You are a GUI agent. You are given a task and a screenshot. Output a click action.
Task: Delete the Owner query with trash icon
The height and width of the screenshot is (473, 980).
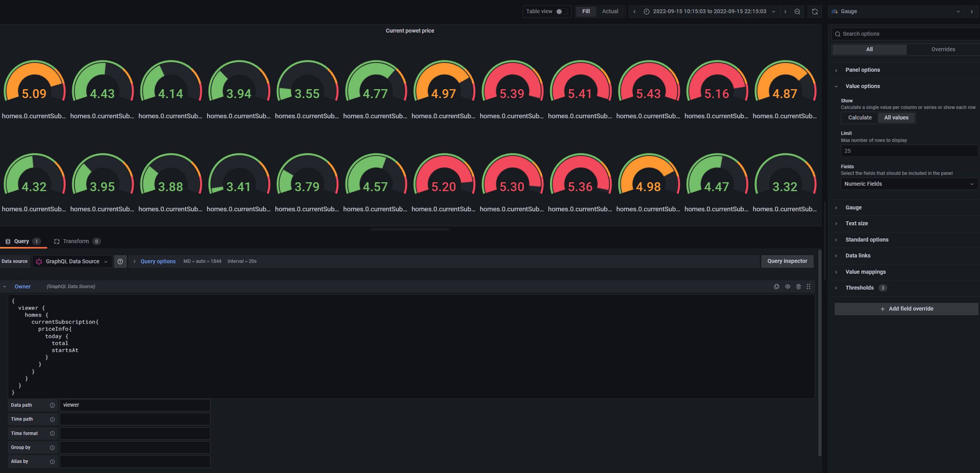[x=799, y=287]
